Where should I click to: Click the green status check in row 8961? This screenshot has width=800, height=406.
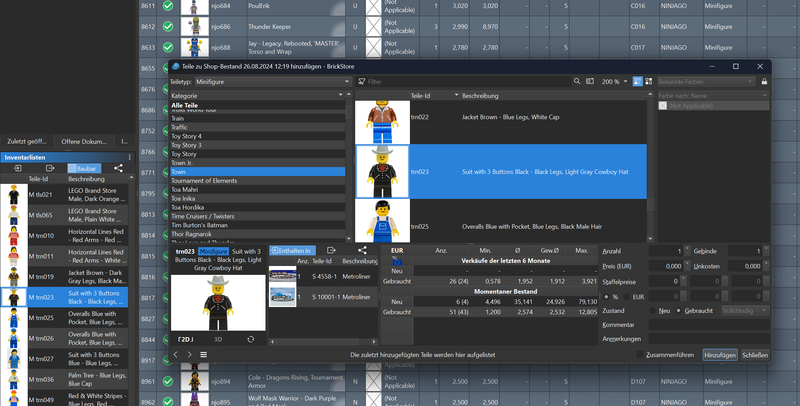pos(168,382)
